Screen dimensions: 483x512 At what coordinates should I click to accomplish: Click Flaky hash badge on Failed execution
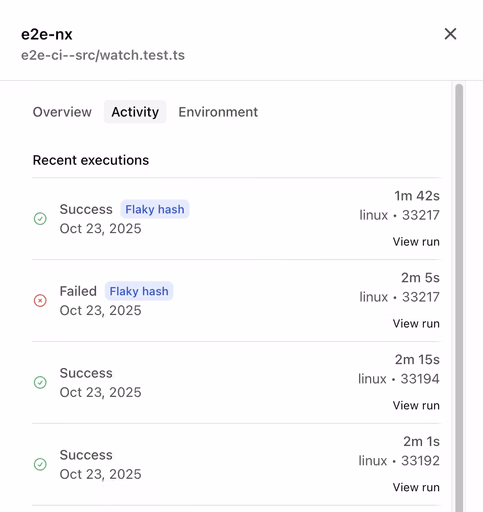(139, 291)
